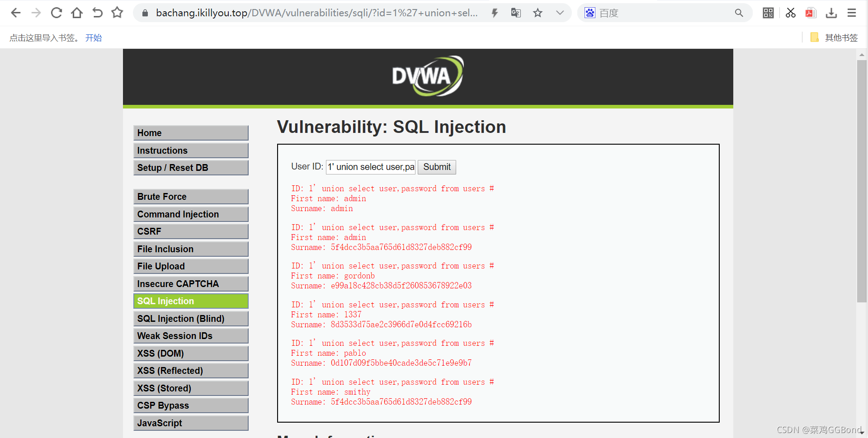Click 'First name: smithy' result text
The width and height of the screenshot is (868, 438).
click(330, 392)
